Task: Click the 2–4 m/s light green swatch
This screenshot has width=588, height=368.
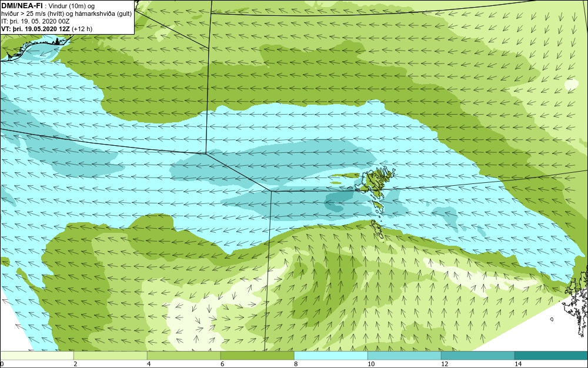Action: pos(111,356)
